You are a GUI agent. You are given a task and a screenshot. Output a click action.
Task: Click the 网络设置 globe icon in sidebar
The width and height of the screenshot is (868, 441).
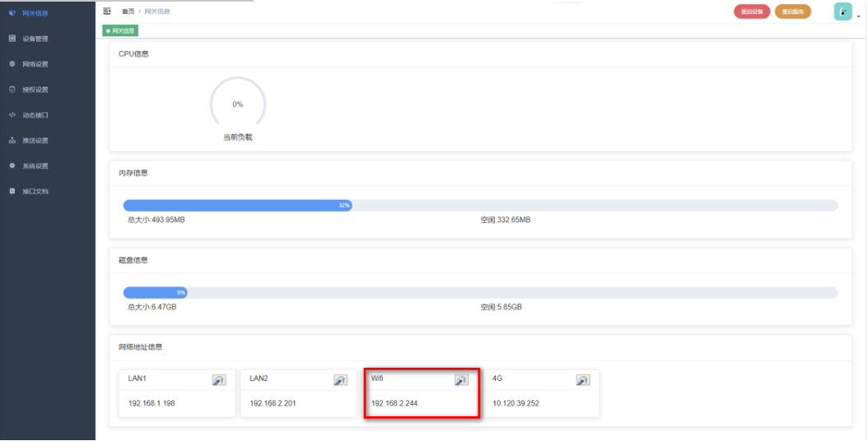coord(12,64)
